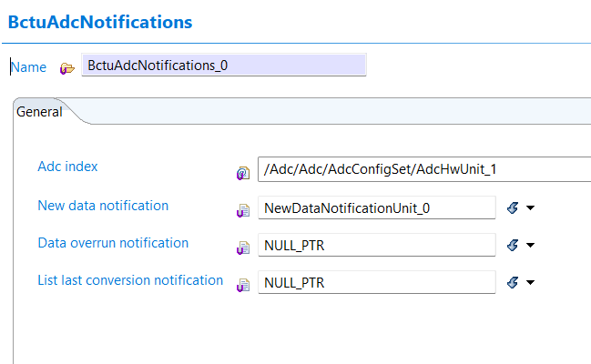Screen dimensions: 591x364
Task: Click the Data overrun notification label
Action: (113, 243)
